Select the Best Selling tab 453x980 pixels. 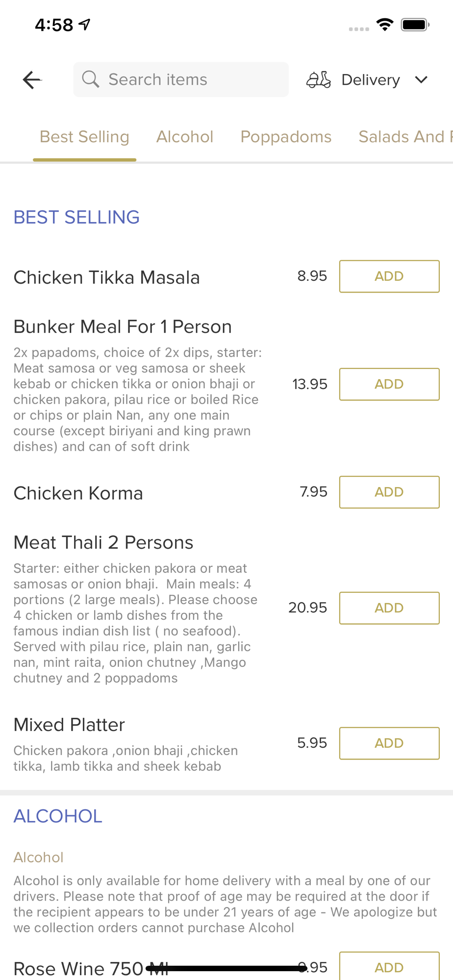pos(84,137)
